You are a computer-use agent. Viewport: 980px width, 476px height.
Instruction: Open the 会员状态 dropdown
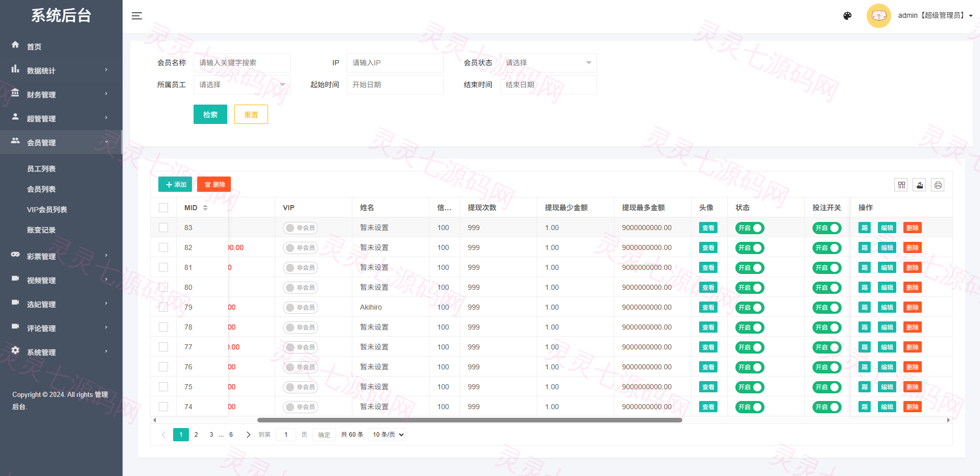tap(548, 63)
